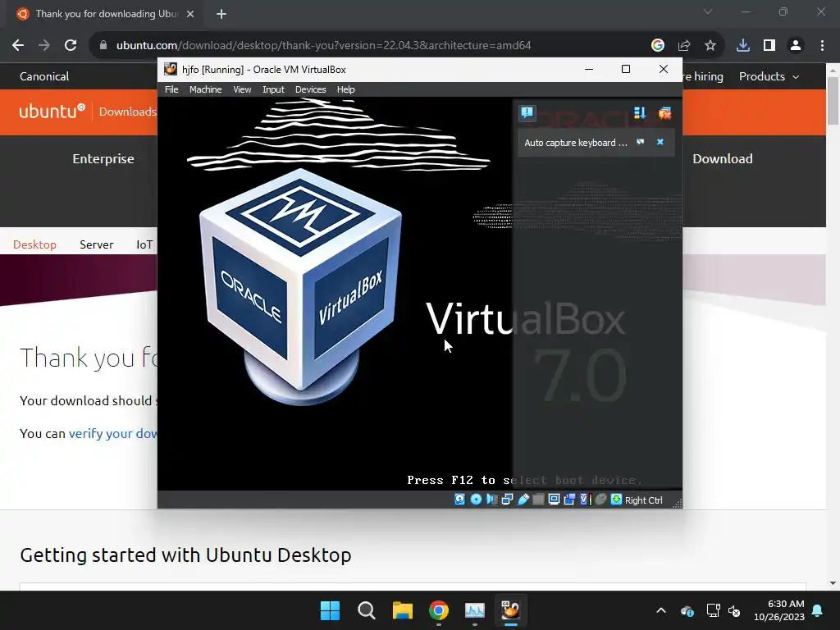Image resolution: width=840 pixels, height=630 pixels.
Task: Open Chrome three-dot menu
Action: point(822,45)
